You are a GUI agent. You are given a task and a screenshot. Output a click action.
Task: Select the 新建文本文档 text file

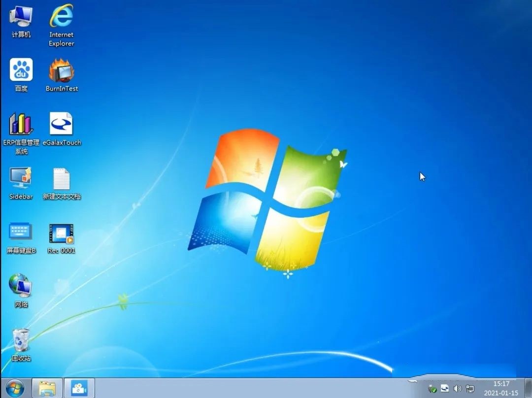coord(62,183)
